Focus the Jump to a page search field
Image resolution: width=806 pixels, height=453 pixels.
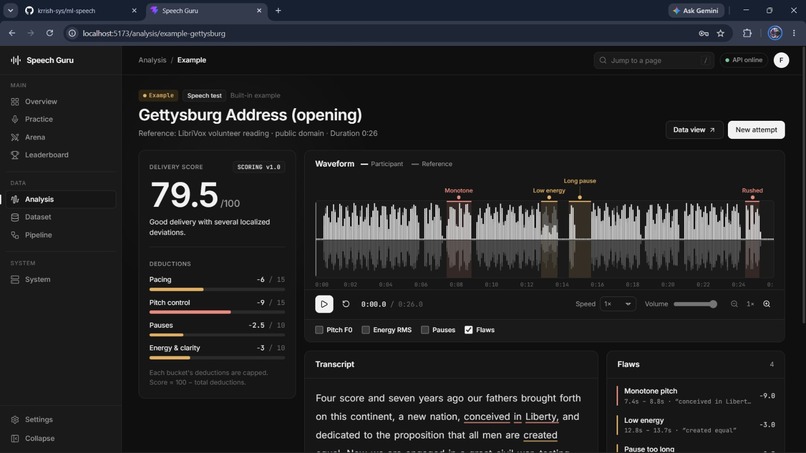click(653, 60)
